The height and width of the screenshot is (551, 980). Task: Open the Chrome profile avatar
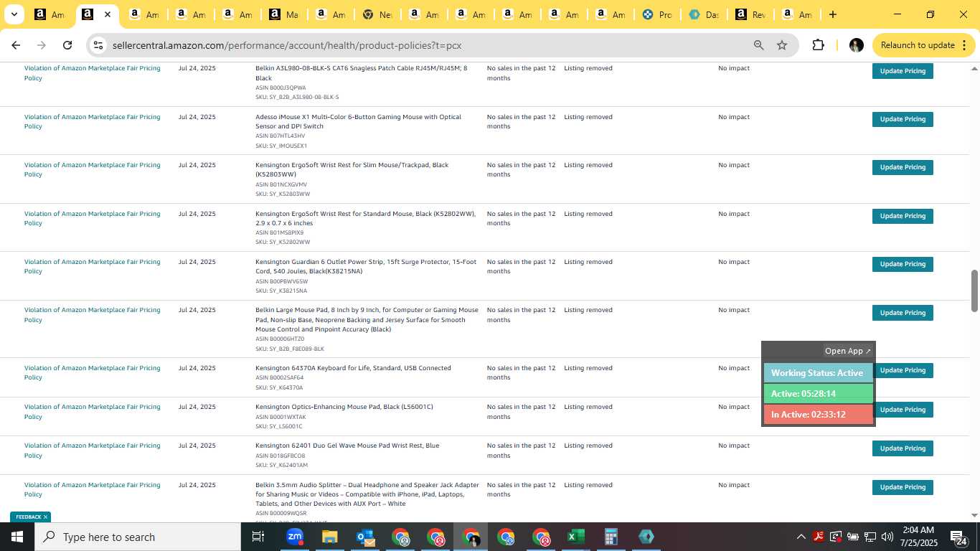(x=856, y=45)
